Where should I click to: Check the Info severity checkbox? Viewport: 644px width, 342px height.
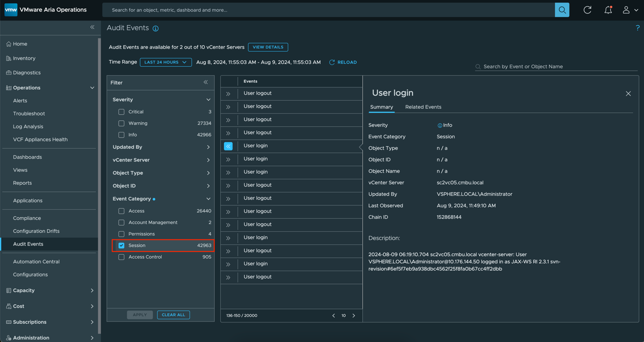(x=121, y=135)
